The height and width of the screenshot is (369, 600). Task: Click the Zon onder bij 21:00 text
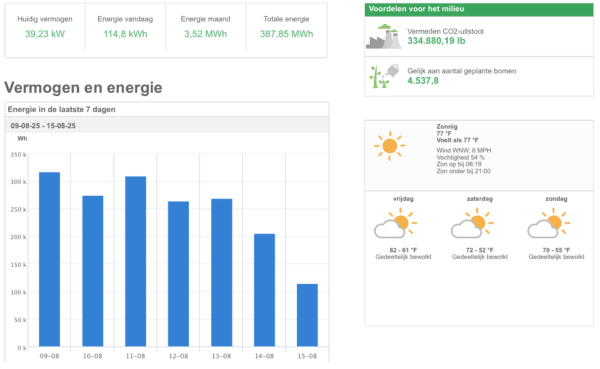[x=463, y=171]
